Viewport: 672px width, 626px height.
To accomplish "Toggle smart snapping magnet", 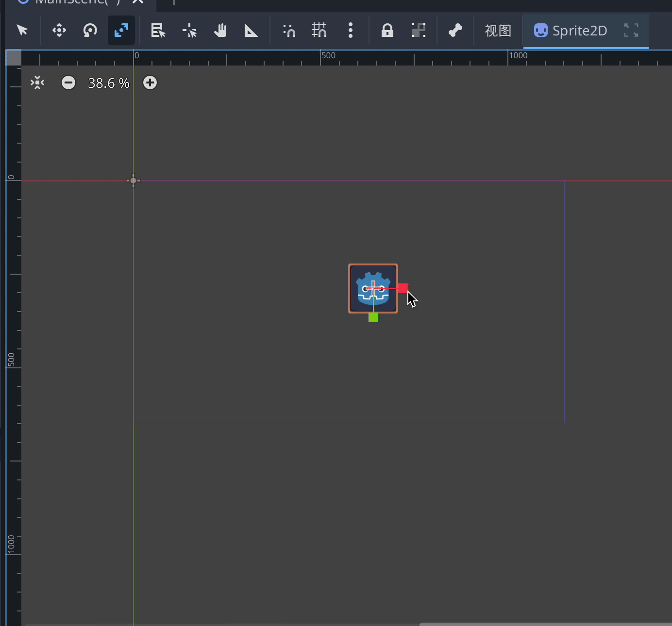I will (289, 31).
